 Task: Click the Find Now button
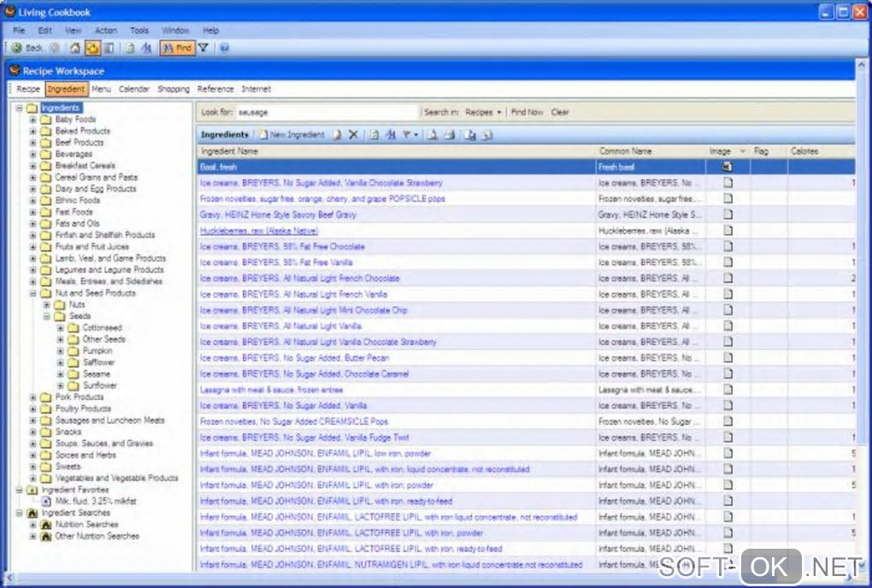tap(527, 112)
